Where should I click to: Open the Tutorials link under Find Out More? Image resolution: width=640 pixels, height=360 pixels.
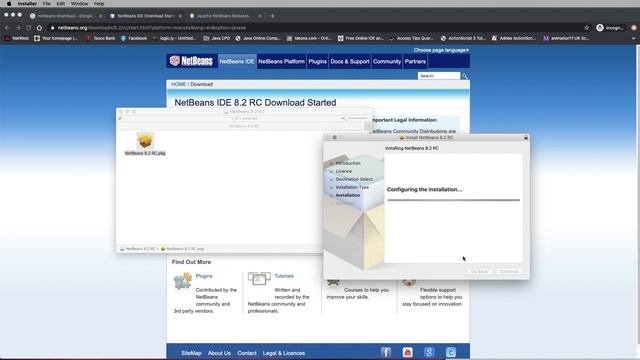click(284, 276)
